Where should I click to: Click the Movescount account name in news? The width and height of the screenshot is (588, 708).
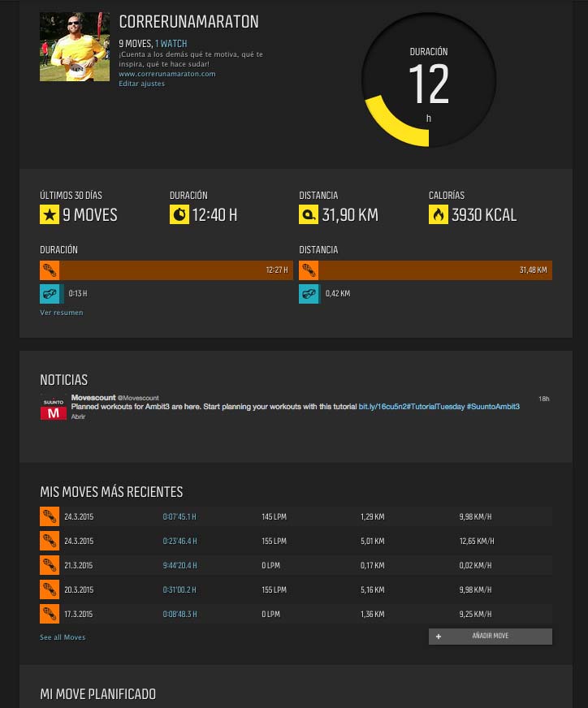93,397
